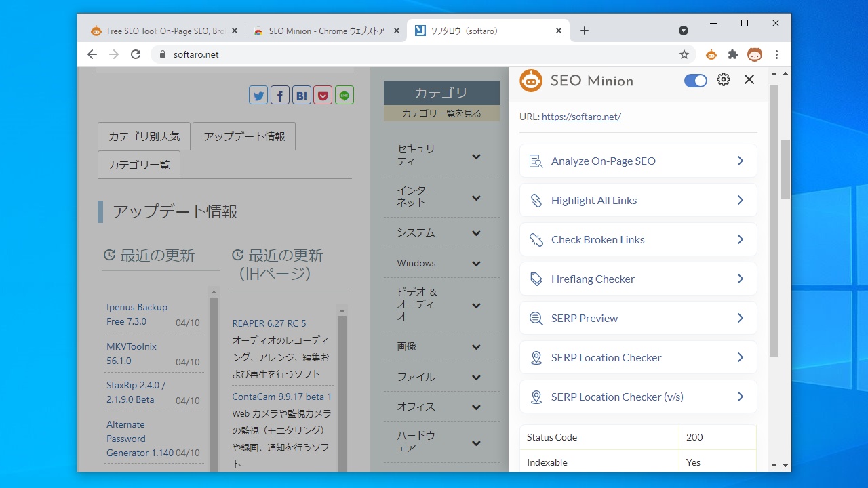The width and height of the screenshot is (868, 488).
Task: Close the SEO Minion panel
Action: (749, 80)
